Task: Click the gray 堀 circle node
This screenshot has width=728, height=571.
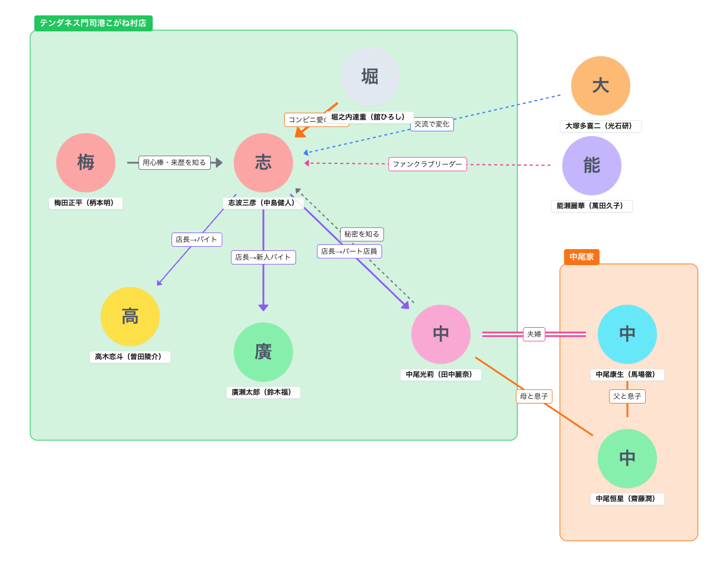Action: pos(370,77)
